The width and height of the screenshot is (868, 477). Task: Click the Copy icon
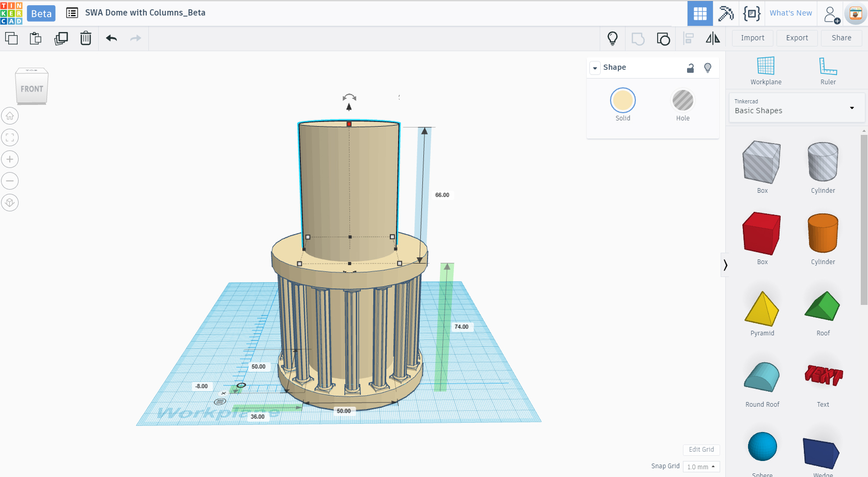pyautogui.click(x=11, y=38)
